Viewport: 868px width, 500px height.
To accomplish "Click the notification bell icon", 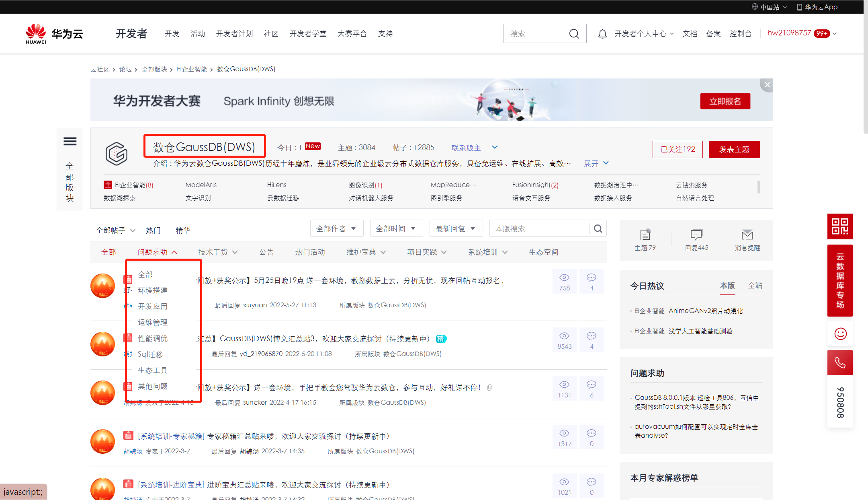I will point(602,34).
